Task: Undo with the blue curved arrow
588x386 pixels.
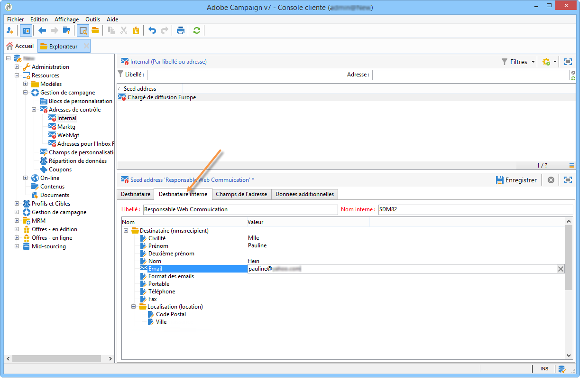Action: click(152, 30)
